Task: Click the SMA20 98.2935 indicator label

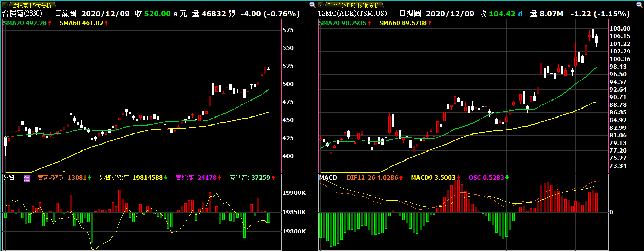Action: (345, 23)
